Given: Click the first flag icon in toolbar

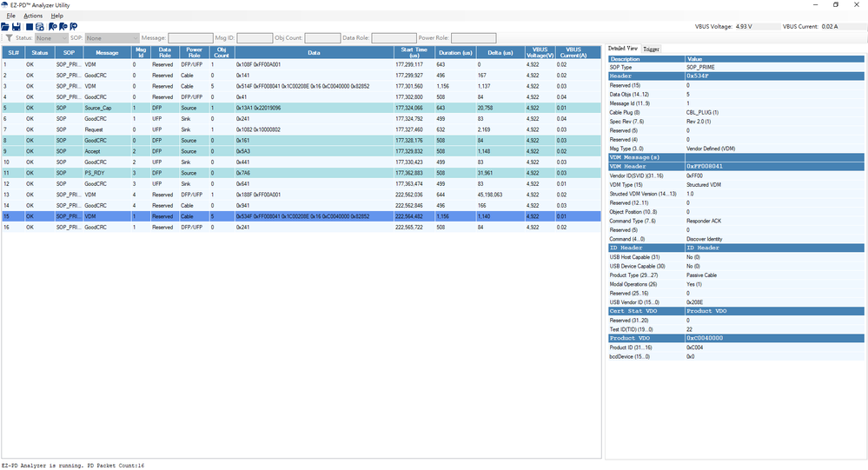Looking at the screenshot, I should pos(53,27).
